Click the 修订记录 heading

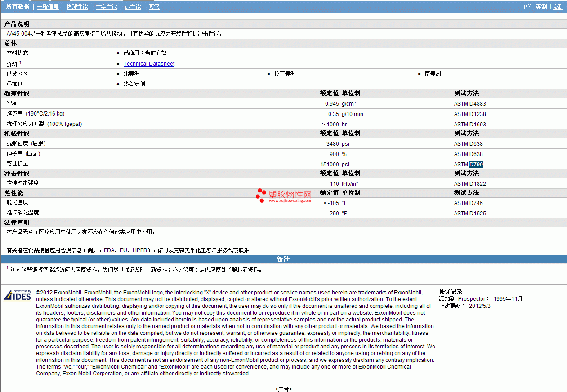[x=451, y=292]
